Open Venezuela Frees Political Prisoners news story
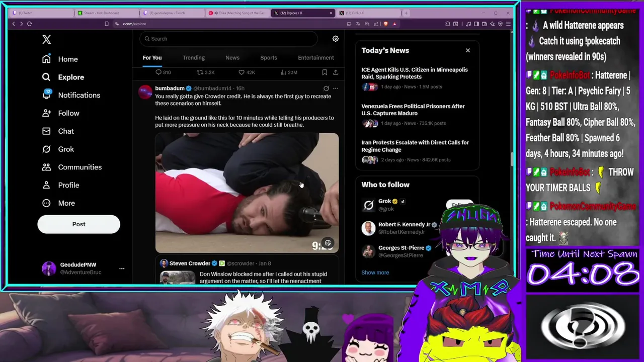Screen dimensions: 644x362 (x=417, y=115)
